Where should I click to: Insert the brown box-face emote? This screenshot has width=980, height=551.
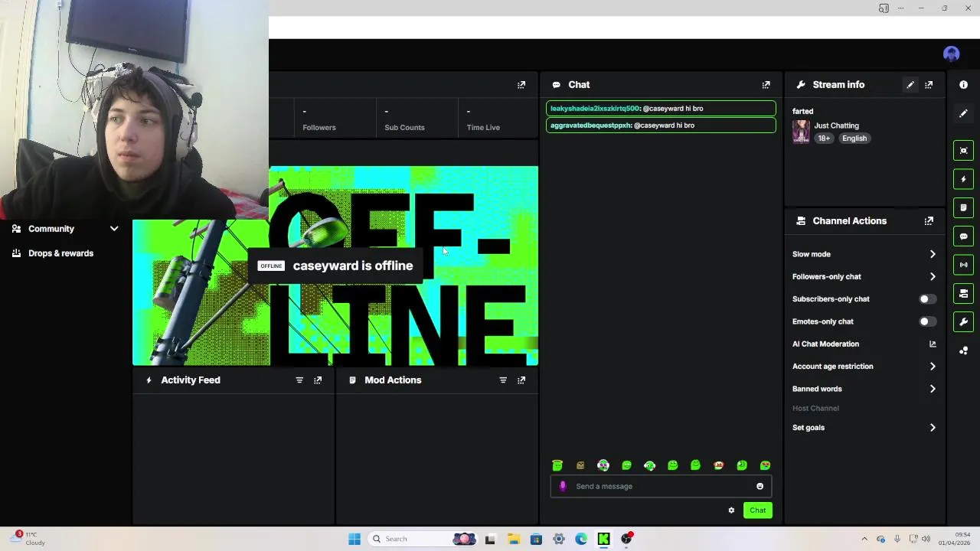[x=580, y=465]
